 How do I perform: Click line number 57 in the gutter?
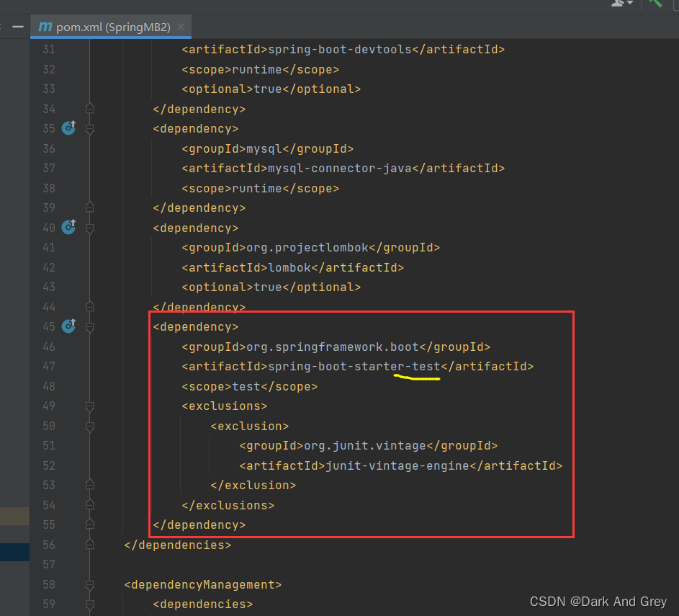pyautogui.click(x=49, y=564)
